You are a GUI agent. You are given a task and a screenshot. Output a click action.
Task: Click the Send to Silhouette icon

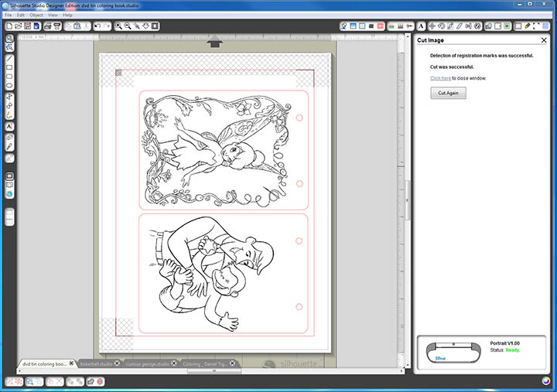(x=56, y=26)
